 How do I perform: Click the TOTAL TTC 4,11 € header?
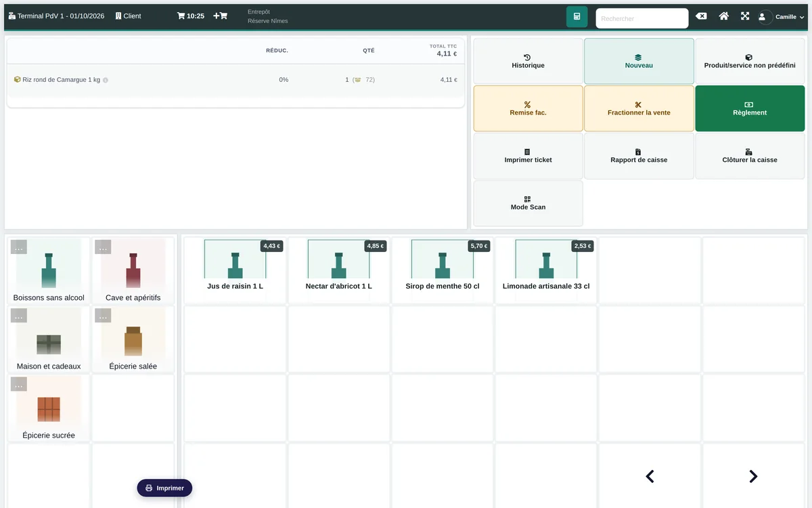[443, 50]
